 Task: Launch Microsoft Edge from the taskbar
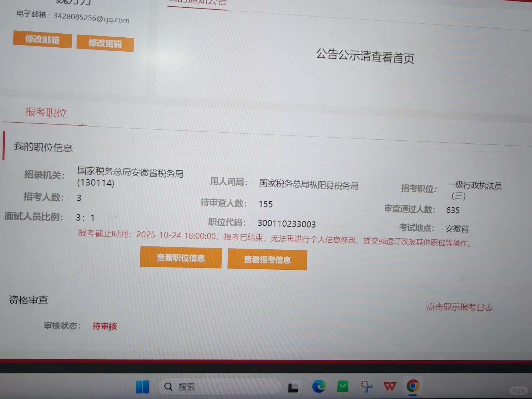[318, 386]
